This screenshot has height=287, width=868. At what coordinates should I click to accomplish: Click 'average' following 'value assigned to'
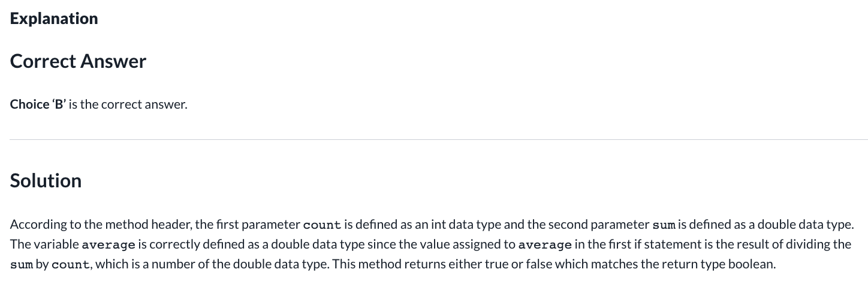click(x=544, y=245)
